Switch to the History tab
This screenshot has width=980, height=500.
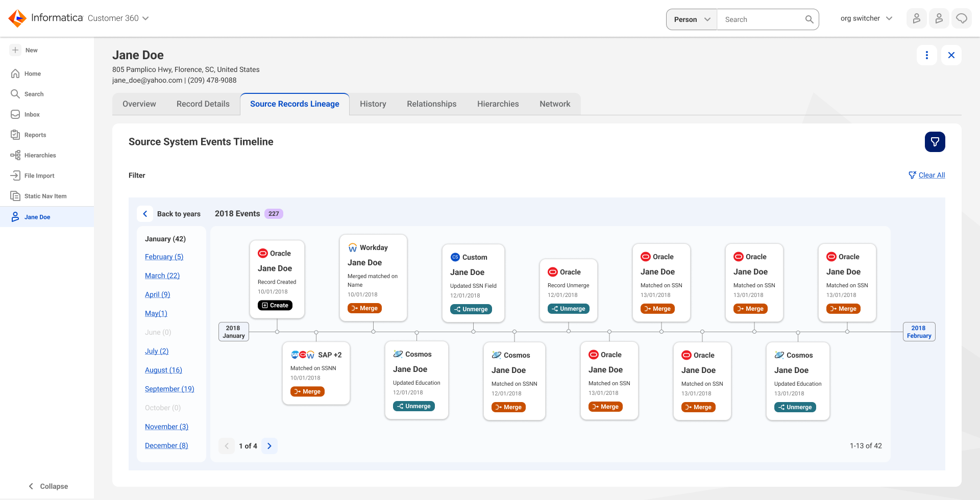point(373,104)
